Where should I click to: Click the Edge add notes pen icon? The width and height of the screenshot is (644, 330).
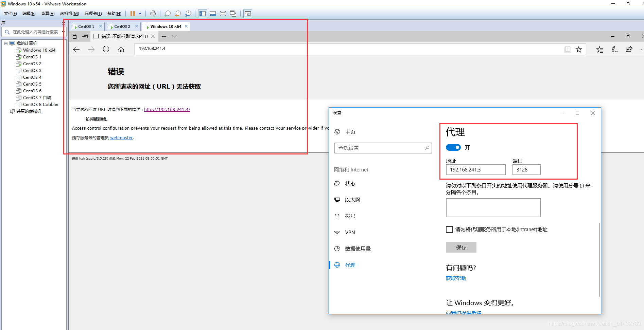point(614,50)
